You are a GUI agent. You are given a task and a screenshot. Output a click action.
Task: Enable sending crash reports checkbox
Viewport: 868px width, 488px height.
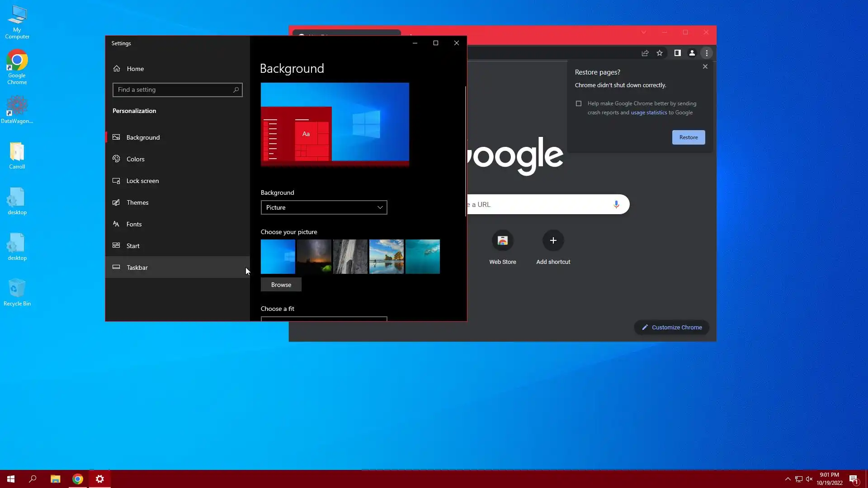(x=579, y=103)
